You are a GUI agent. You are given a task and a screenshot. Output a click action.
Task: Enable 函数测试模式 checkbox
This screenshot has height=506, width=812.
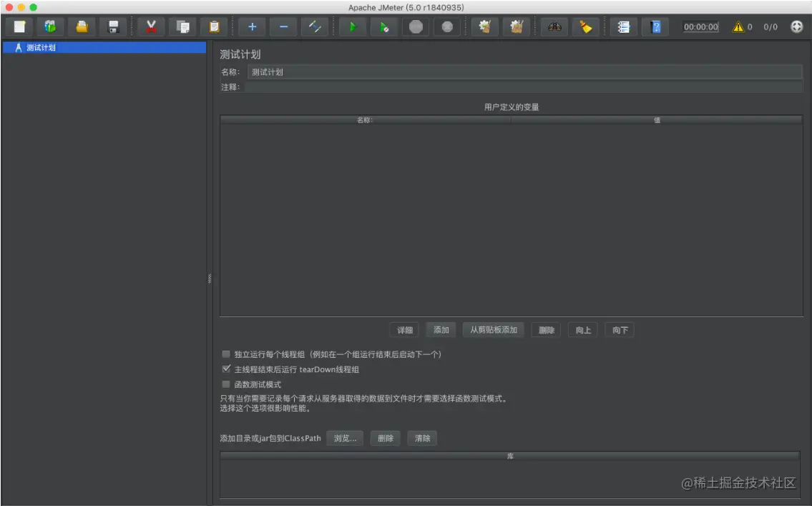pos(226,384)
